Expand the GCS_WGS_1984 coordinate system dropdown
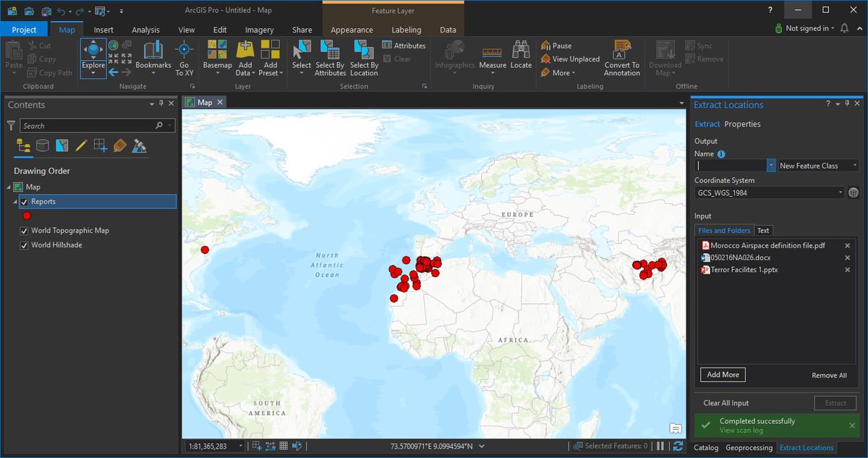Screen dimensions: 868x458 841,192
